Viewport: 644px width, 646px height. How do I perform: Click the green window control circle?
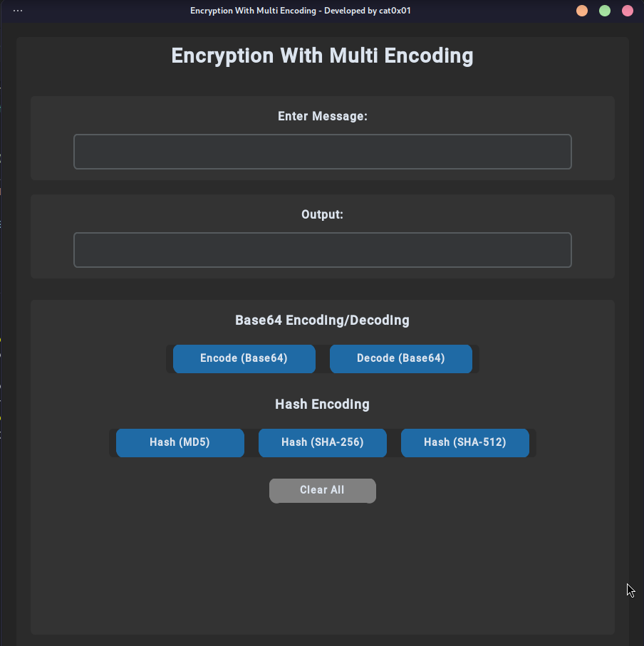coord(604,11)
